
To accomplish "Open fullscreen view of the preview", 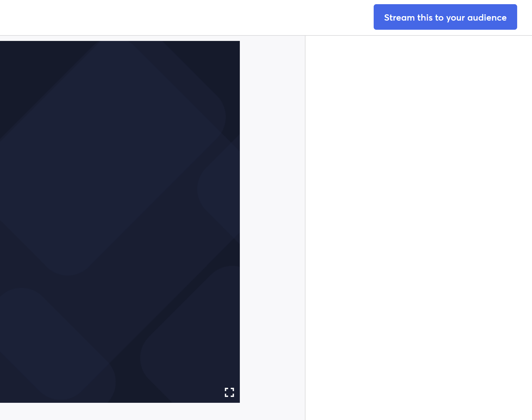I will point(229,392).
